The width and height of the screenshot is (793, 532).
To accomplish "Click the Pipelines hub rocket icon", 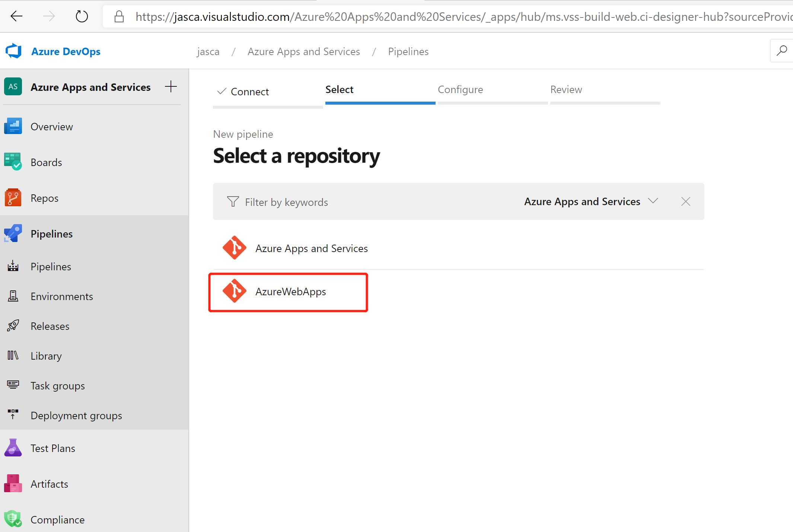I will 13,233.
